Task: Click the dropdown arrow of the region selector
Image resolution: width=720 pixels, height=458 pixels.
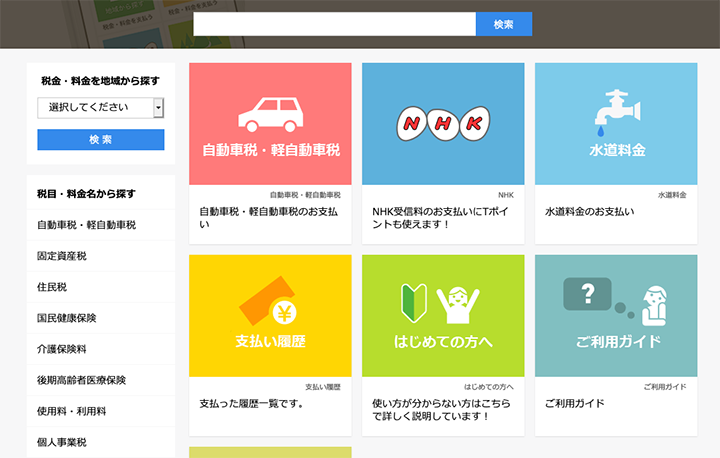Action: [158, 108]
